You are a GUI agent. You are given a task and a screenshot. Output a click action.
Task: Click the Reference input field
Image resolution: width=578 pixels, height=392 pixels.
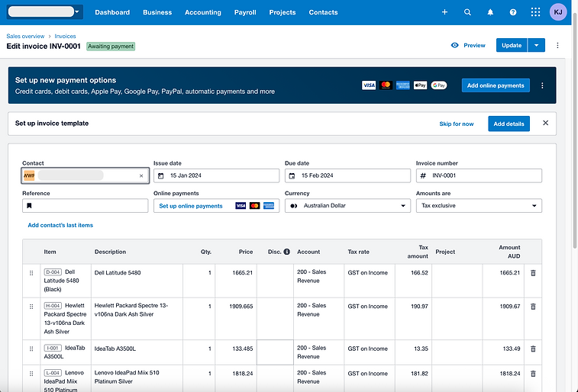(86, 206)
